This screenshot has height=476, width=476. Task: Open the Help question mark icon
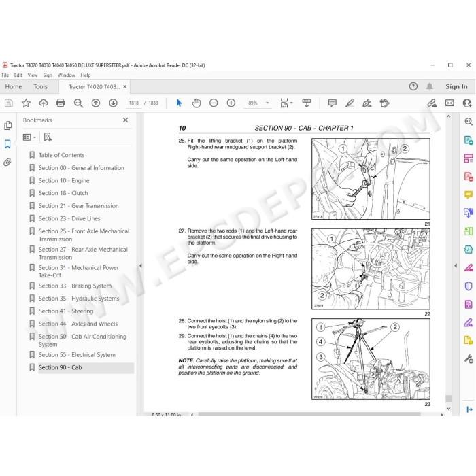[x=413, y=86]
